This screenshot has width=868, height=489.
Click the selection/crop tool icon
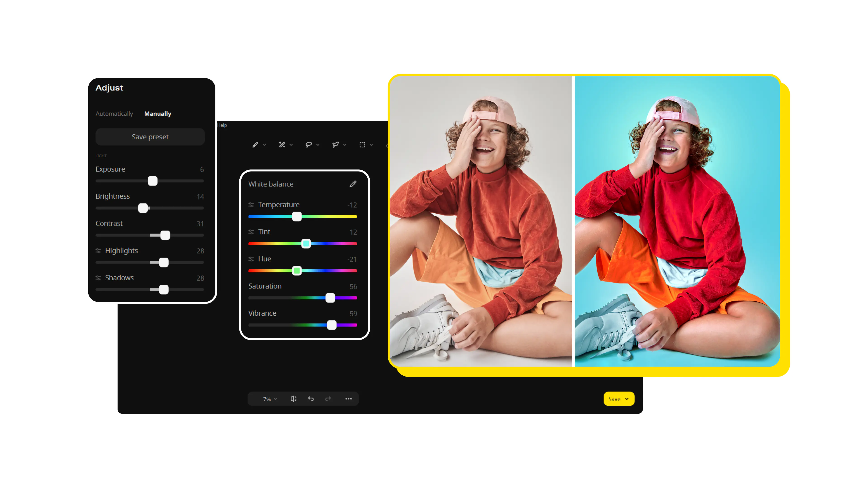tap(363, 145)
